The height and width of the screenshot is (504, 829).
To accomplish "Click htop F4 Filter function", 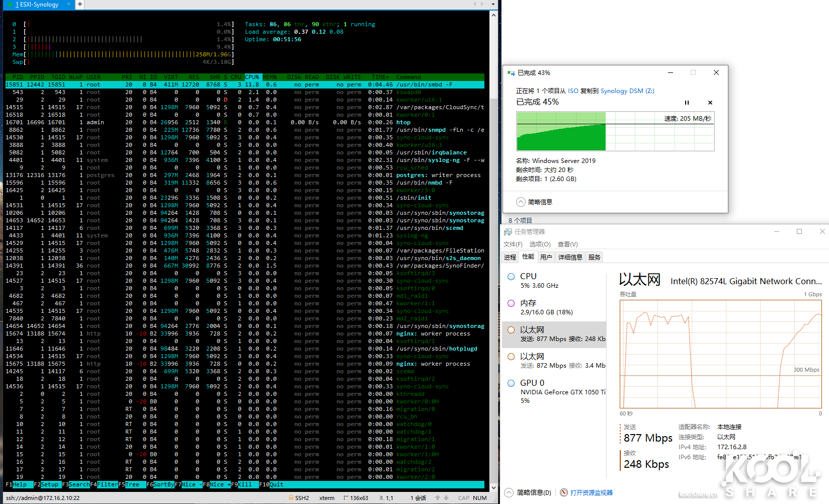I will (104, 484).
